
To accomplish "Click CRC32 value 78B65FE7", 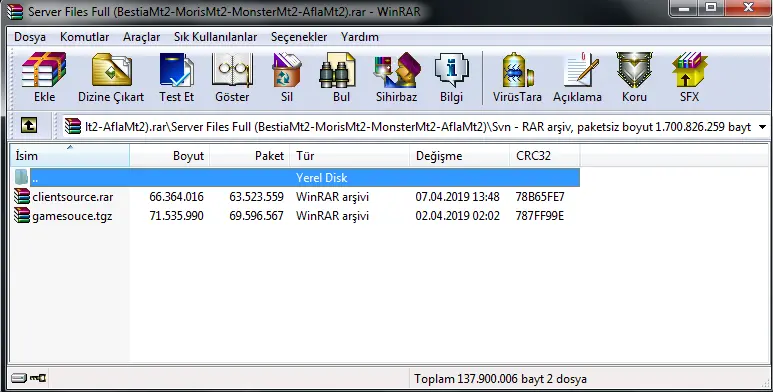I will tap(540, 197).
